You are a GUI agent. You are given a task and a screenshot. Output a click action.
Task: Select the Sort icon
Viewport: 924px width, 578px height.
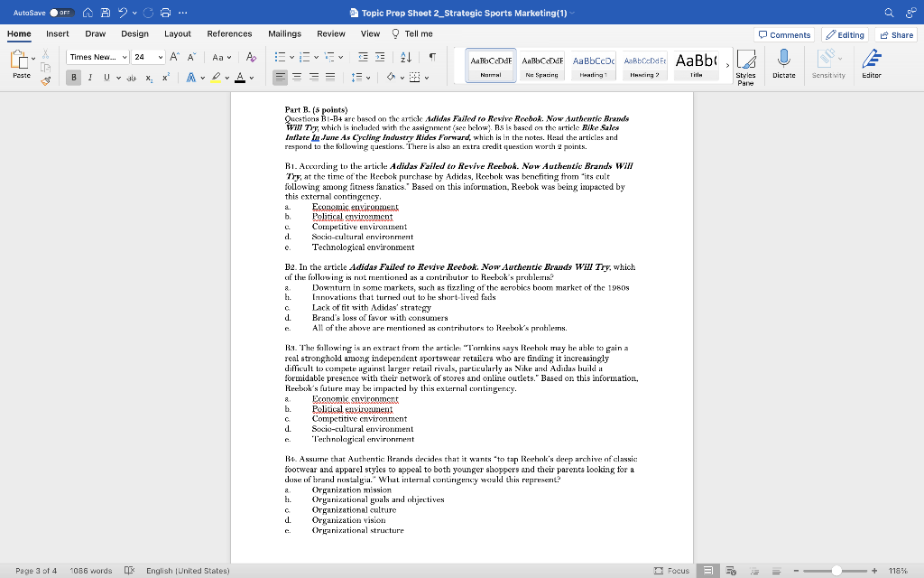[x=405, y=57]
